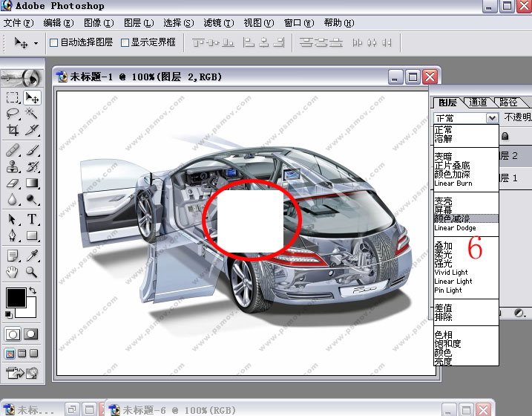Select the Notes tool
This screenshot has width=532, height=416.
[13, 256]
